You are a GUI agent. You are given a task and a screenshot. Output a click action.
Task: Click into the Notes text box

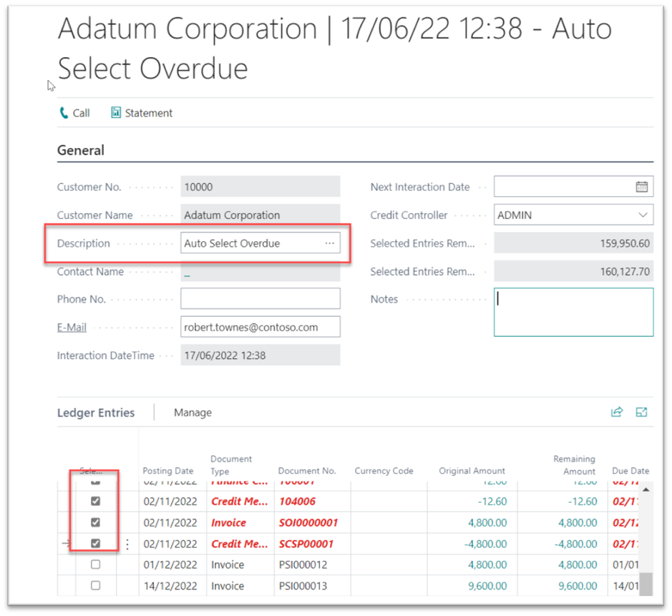coord(573,312)
